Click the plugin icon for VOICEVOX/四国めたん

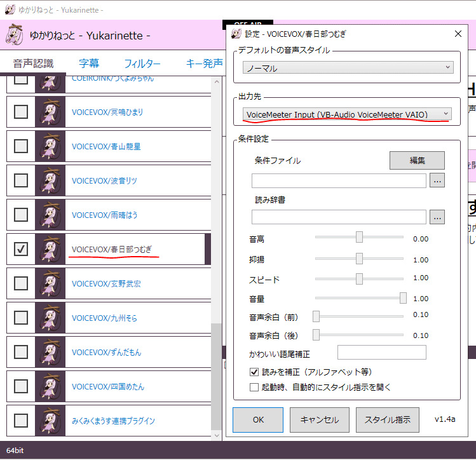tap(50, 386)
